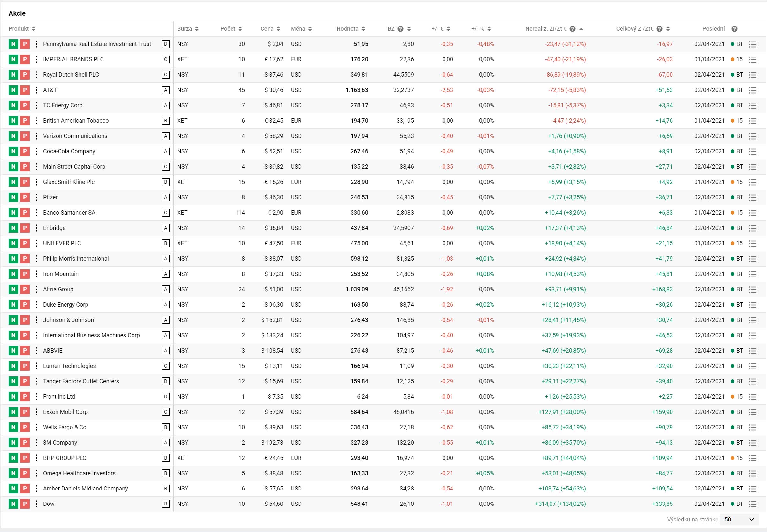Click green N button for Royal Dutch Shell PLC
Screen dimensions: 767x532
click(13, 75)
